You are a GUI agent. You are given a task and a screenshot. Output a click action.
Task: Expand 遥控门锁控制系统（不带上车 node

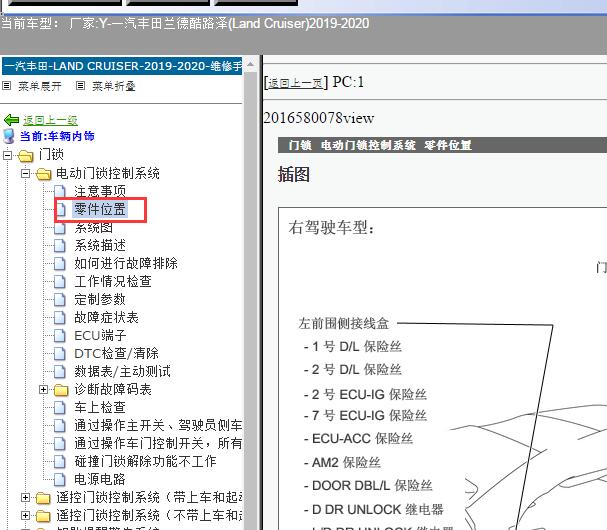[x=25, y=515]
